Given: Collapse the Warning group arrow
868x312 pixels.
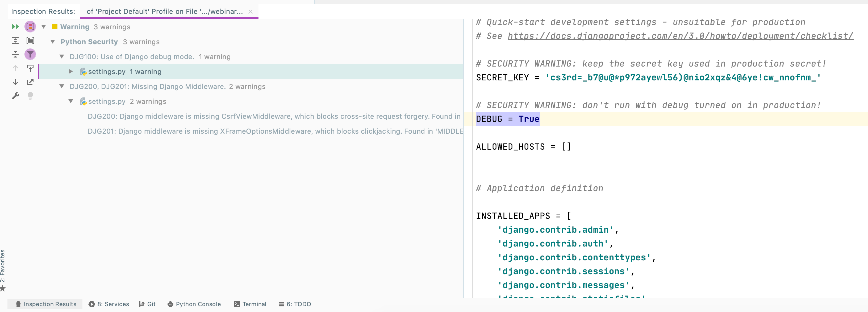Looking at the screenshot, I should (x=44, y=27).
